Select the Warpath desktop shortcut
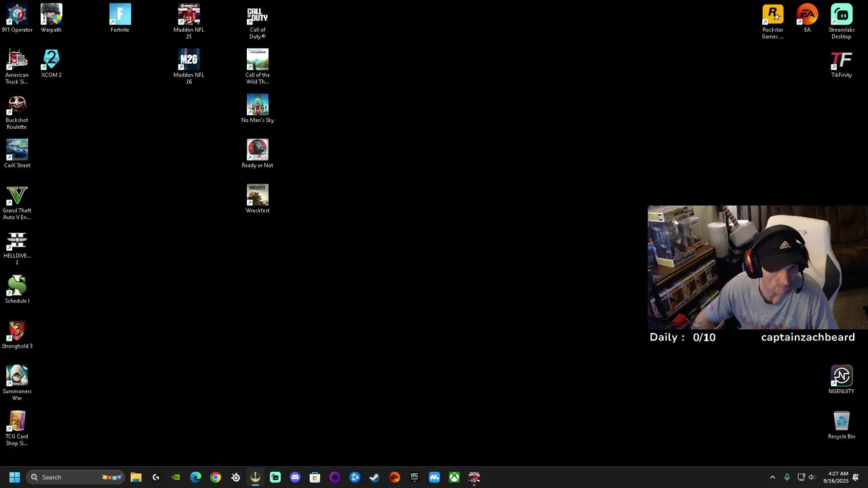This screenshot has height=488, width=868. 51,18
